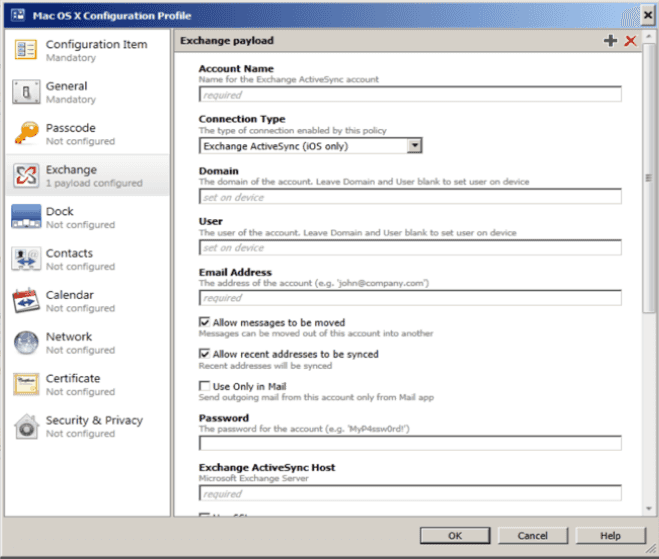Enable Use Only in Mail checkbox
The width and height of the screenshot is (659, 559).
(x=204, y=386)
